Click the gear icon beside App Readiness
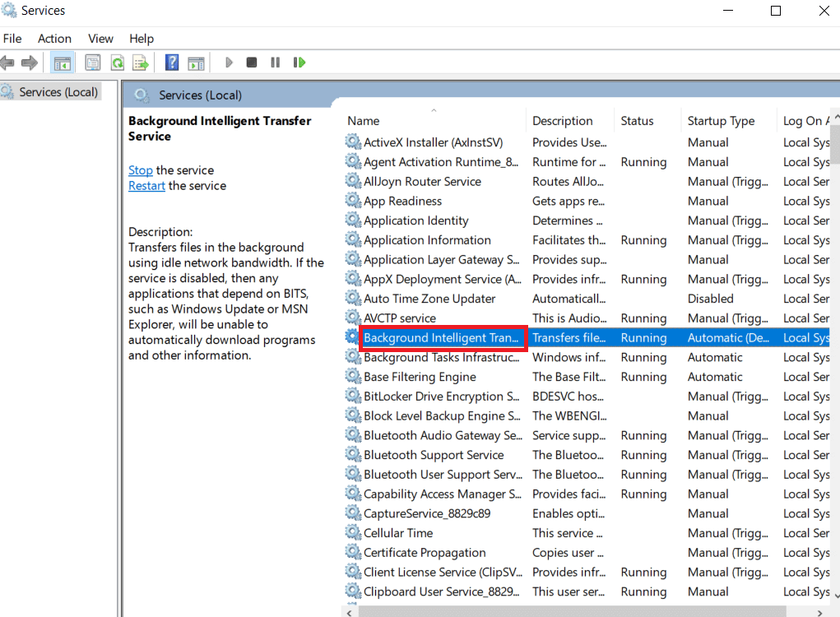This screenshot has width=840, height=617. [352, 200]
